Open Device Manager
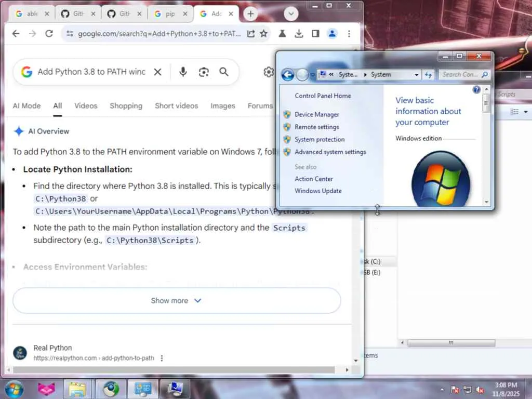Viewport: 532px width, 399px height. (x=316, y=115)
